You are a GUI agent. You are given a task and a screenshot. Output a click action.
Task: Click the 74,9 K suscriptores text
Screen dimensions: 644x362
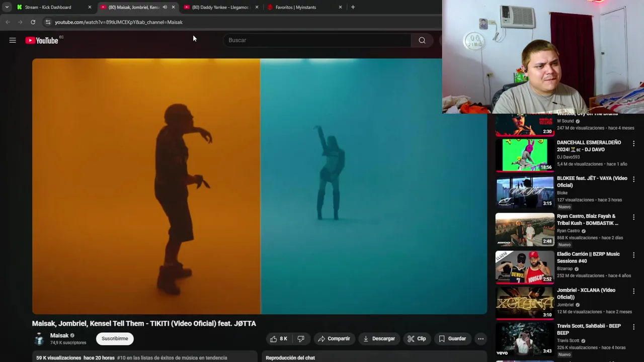point(68,343)
